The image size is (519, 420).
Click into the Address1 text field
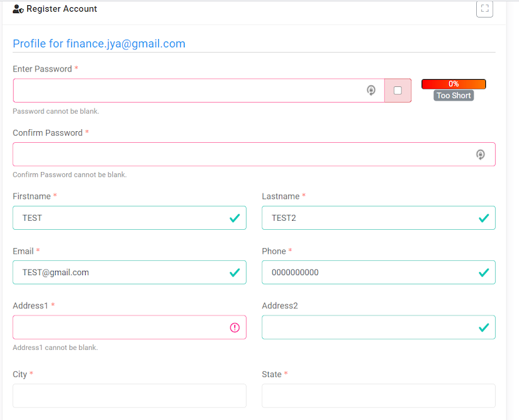point(129,327)
